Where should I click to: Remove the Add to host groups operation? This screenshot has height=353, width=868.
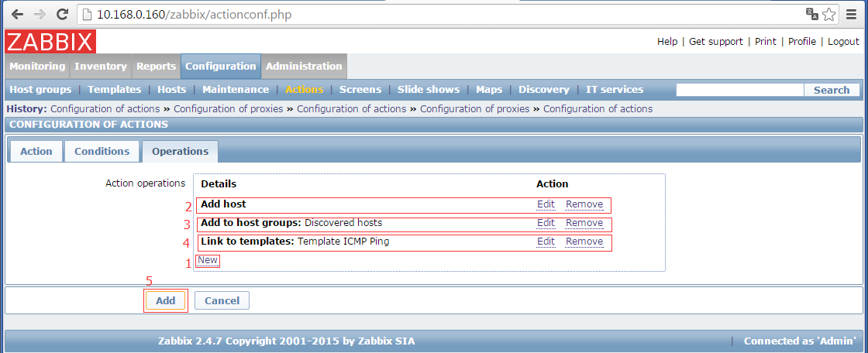(584, 223)
